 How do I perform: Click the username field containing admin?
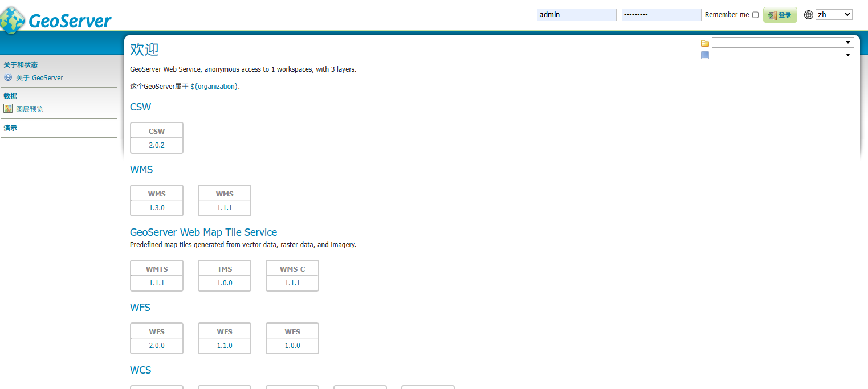point(577,15)
